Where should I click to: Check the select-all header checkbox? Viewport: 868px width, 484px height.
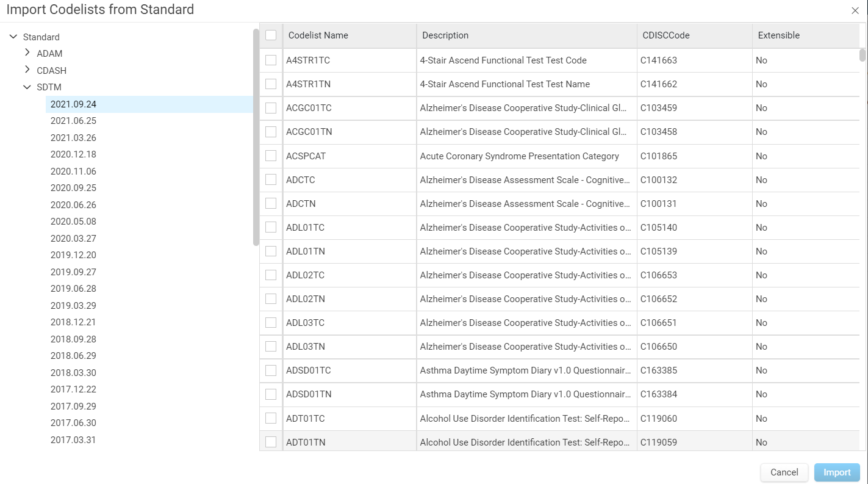coord(271,35)
